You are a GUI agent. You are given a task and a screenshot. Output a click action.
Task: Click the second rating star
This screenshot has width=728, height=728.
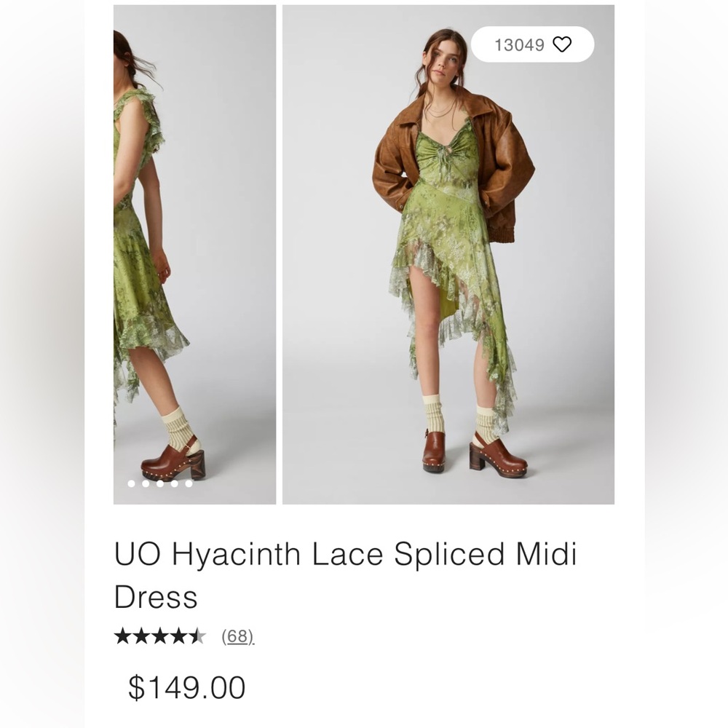(141, 636)
